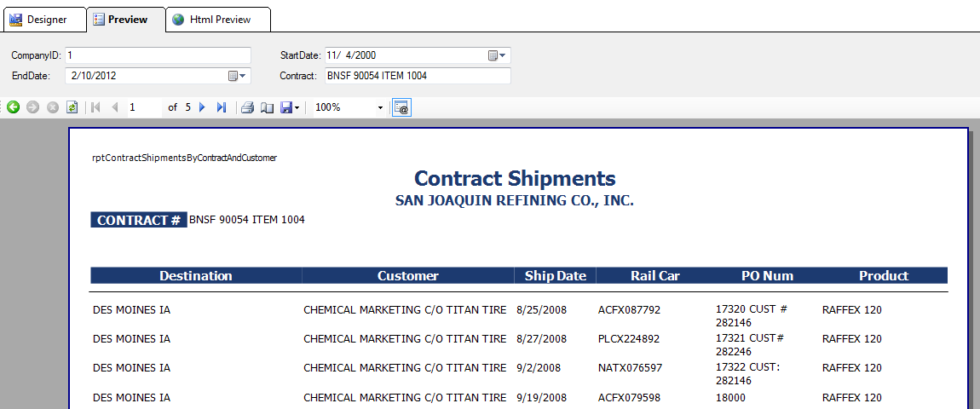Switch to the Designer tab

pyautogui.click(x=43, y=20)
